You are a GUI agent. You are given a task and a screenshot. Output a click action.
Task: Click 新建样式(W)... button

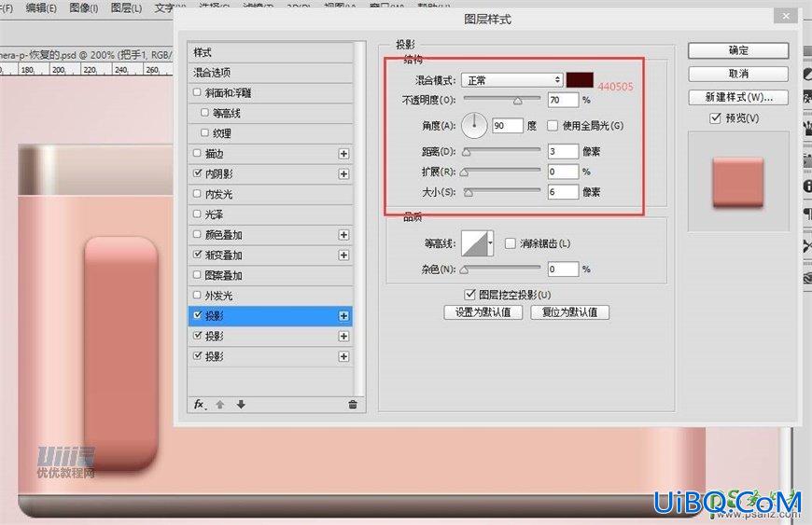738,97
